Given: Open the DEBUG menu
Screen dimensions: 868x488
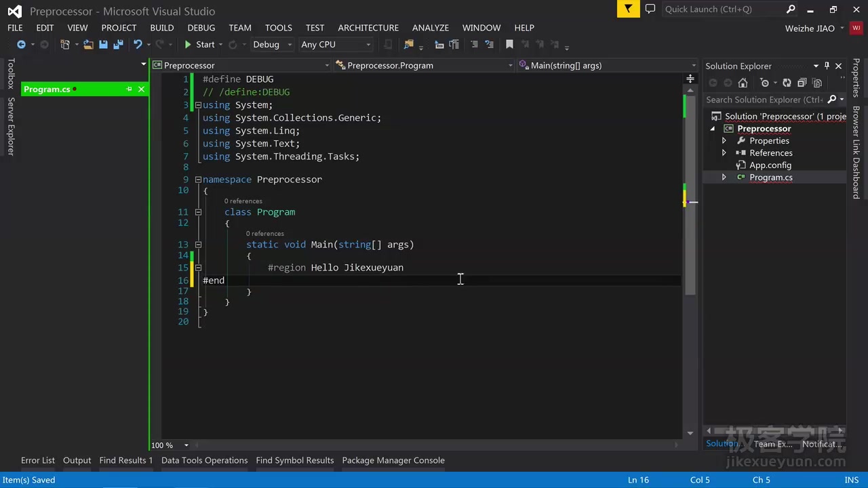Looking at the screenshot, I should point(201,28).
